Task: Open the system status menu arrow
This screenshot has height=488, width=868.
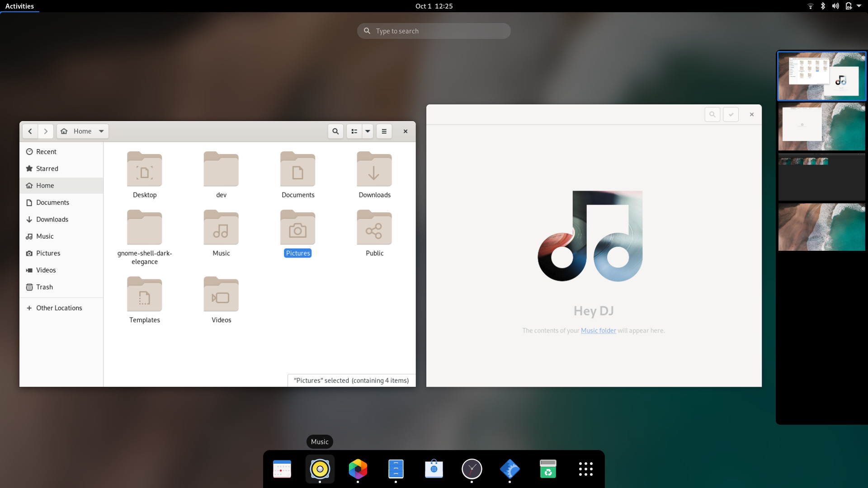Action: (x=859, y=6)
